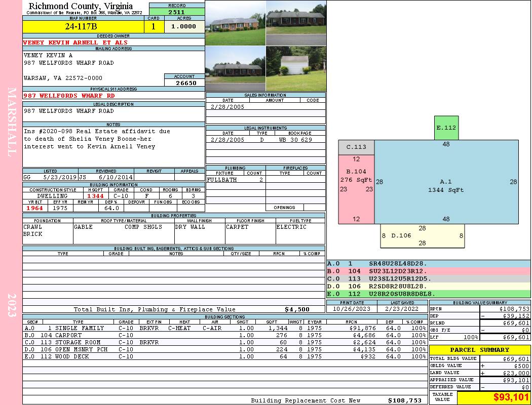Select physical address 987 WELLFORDS WHARF RD
The image size is (532, 405).
69,96
